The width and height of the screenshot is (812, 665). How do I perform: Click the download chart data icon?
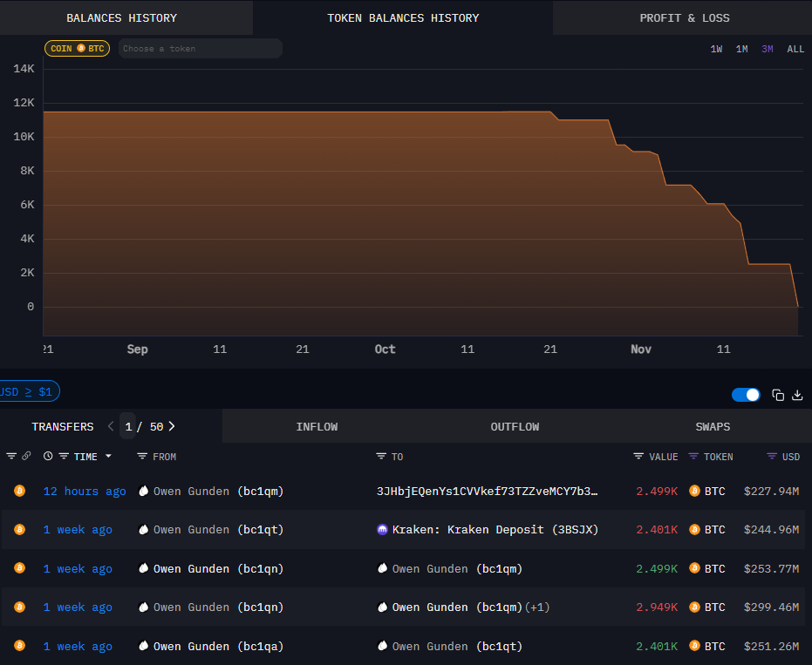(797, 394)
